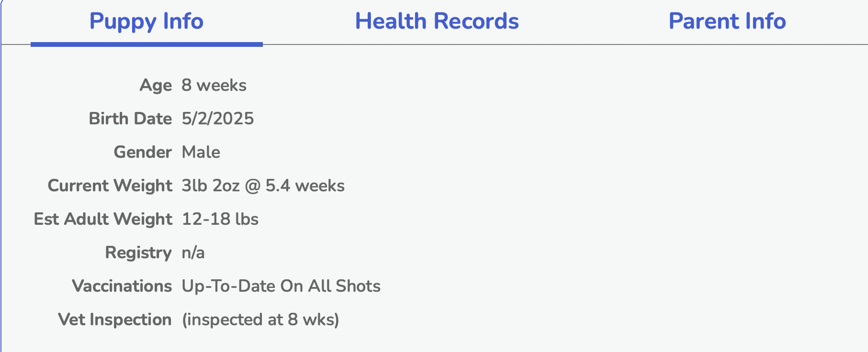The height and width of the screenshot is (352, 868).
Task: Click the Registry label
Action: coord(138,253)
